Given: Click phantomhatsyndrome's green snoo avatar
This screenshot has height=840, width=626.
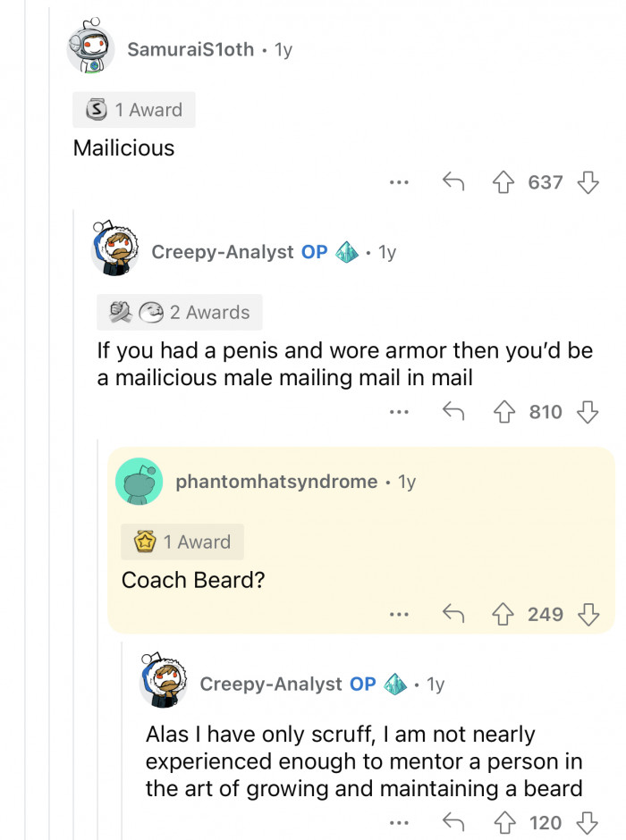Looking at the screenshot, I should coord(139,481).
